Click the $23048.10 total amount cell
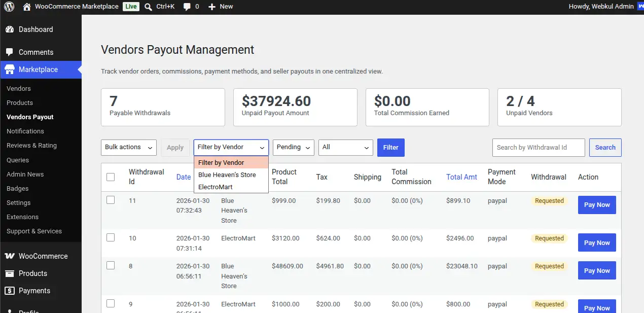The image size is (644, 313). 462,266
